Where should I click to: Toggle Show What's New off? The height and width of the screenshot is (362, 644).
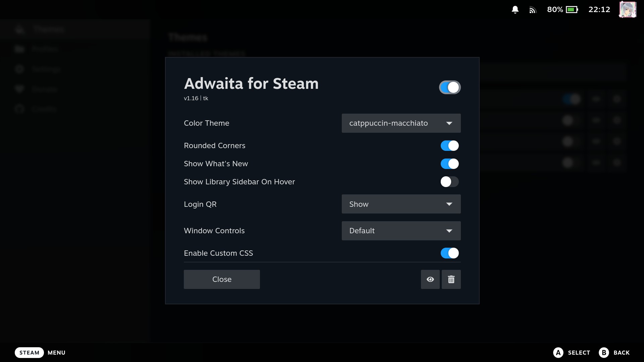pyautogui.click(x=449, y=164)
